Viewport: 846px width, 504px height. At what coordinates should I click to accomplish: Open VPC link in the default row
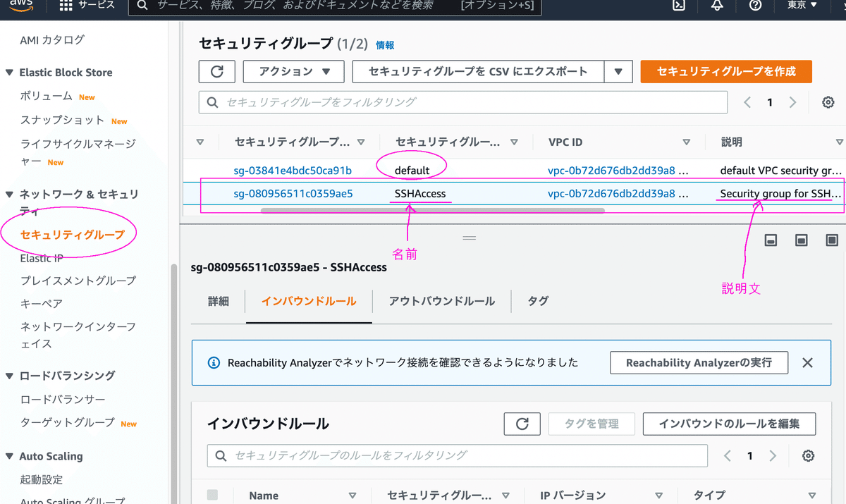[611, 171]
